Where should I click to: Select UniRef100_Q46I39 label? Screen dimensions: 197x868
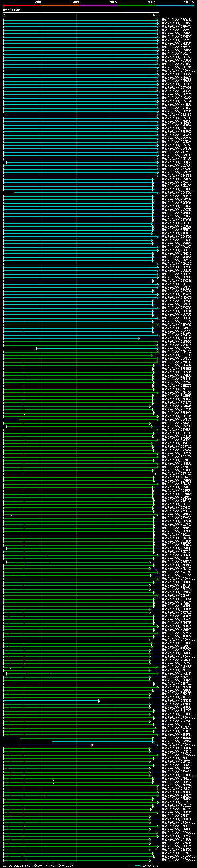pos(177,501)
